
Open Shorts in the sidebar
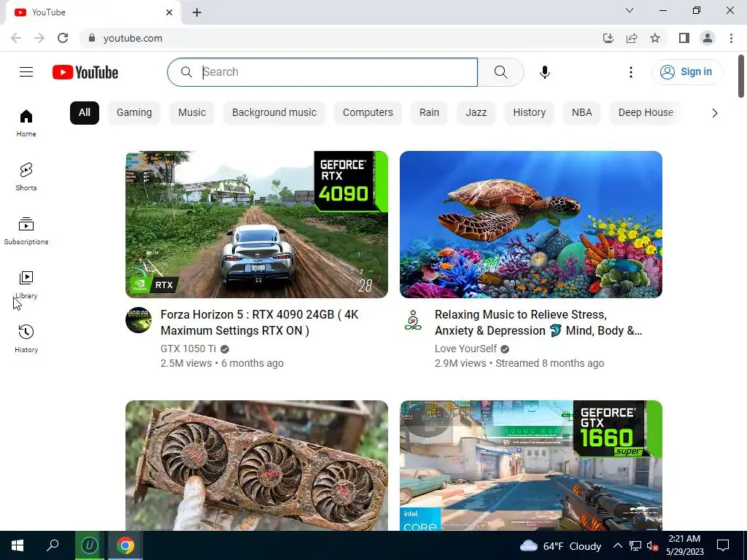(26, 177)
